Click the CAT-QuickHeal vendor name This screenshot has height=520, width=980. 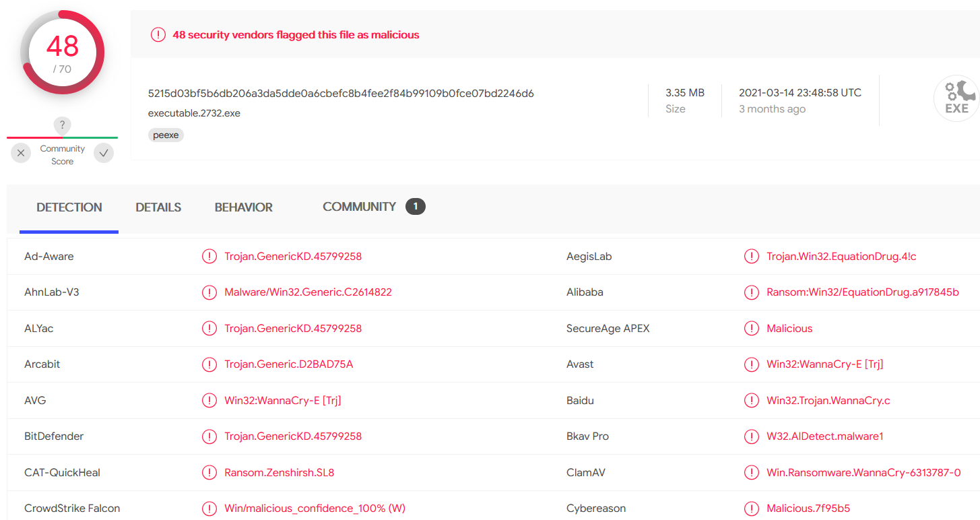click(x=62, y=473)
